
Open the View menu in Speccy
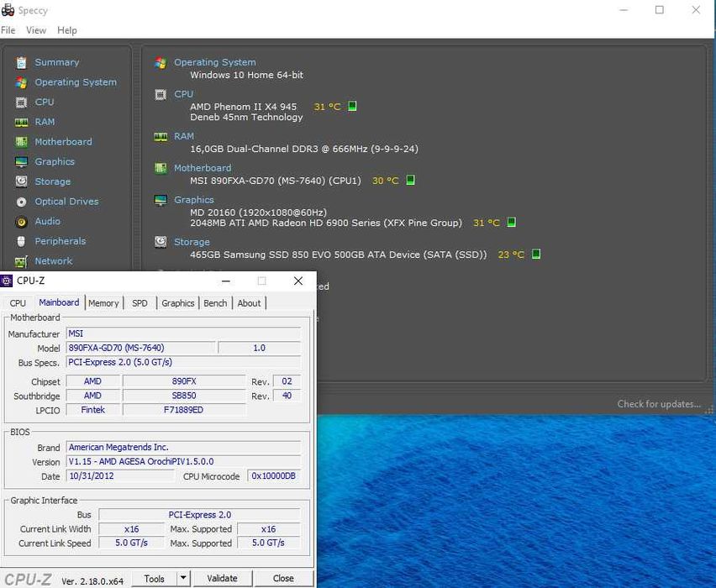(x=36, y=30)
